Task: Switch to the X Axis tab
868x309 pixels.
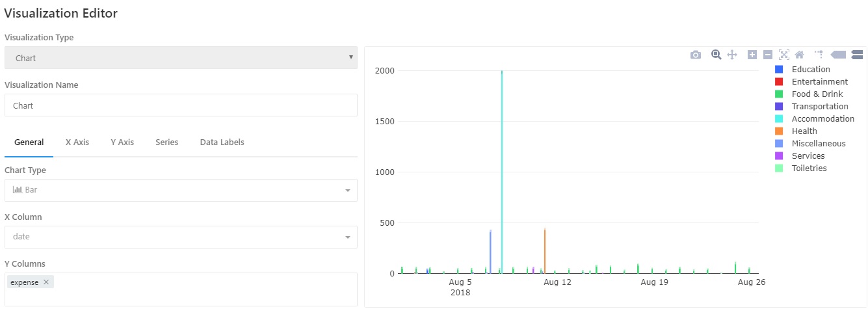Action: [77, 142]
